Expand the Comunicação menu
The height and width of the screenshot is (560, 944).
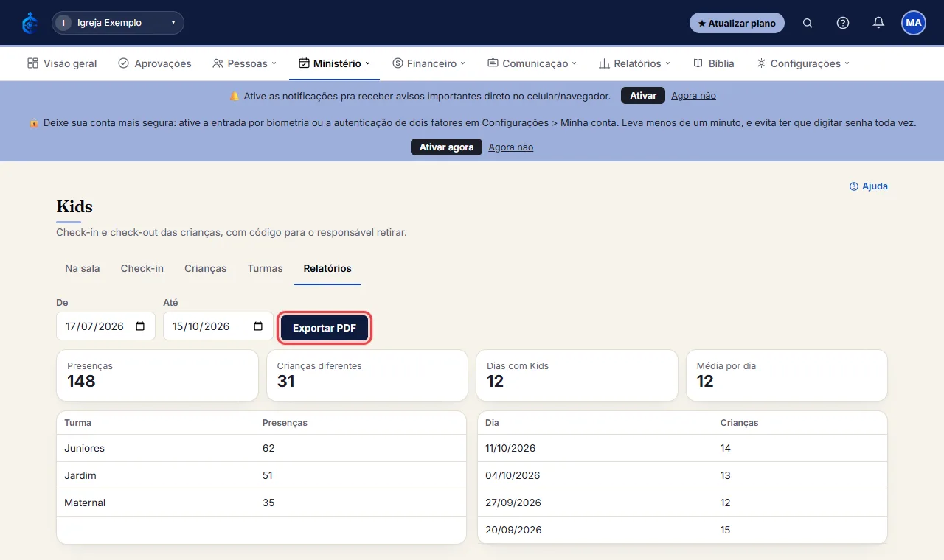click(x=532, y=63)
